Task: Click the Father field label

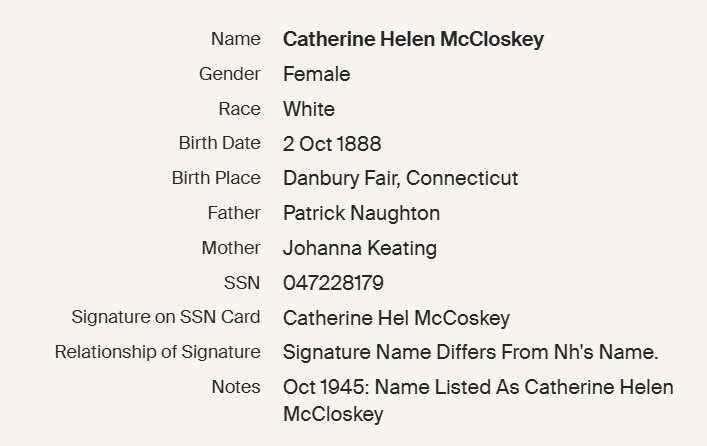Action: [x=233, y=213]
